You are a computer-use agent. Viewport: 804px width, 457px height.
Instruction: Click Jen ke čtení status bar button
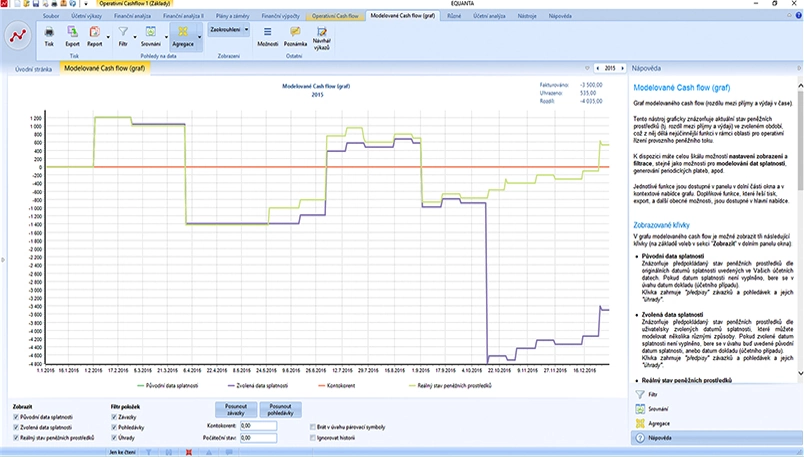[x=122, y=452]
